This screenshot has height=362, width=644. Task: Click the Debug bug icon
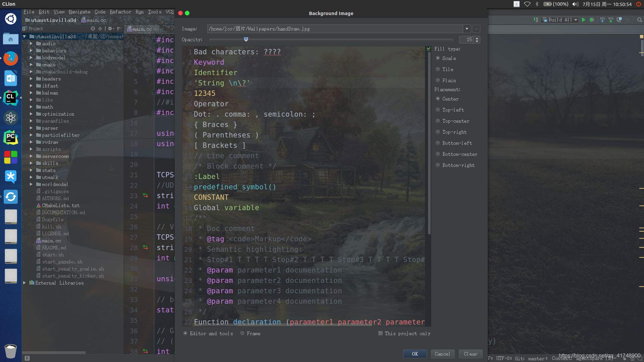point(592,20)
